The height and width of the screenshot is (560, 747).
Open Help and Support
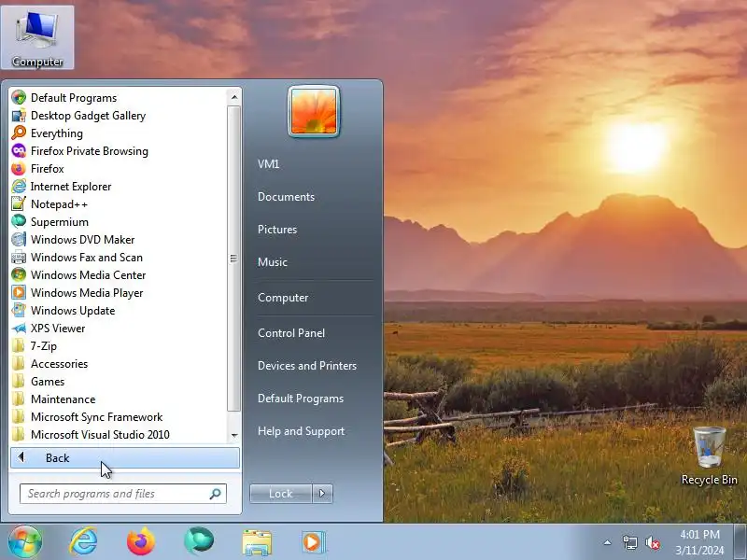point(301,431)
